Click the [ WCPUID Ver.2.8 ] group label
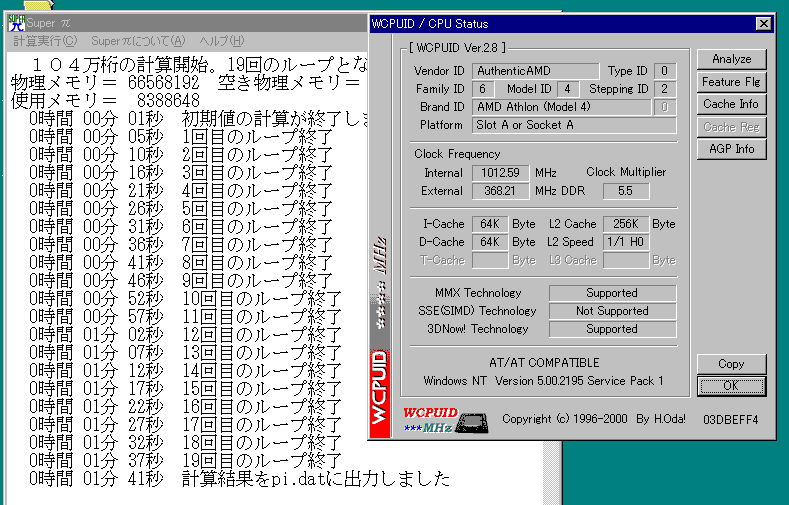 click(457, 48)
